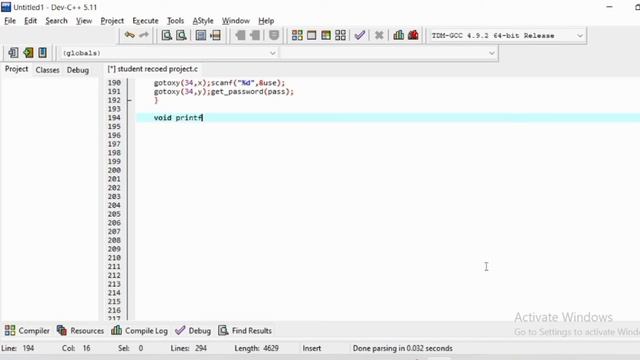Open the Window menu
The image size is (640, 360).
[236, 21]
